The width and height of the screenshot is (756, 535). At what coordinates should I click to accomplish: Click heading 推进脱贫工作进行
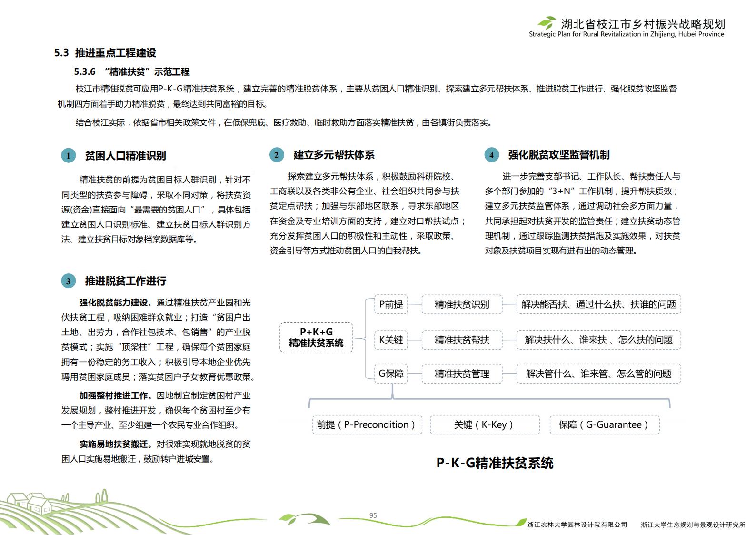click(126, 281)
